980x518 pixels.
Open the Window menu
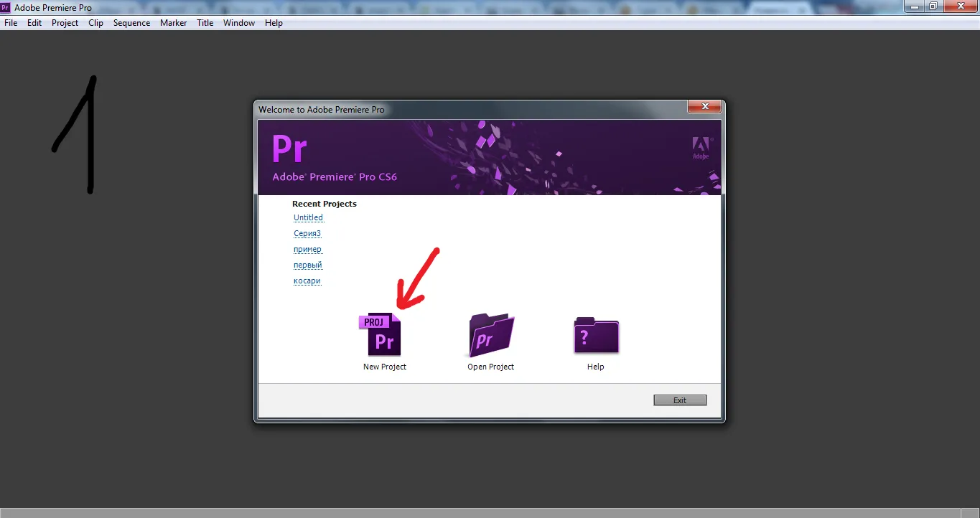238,23
